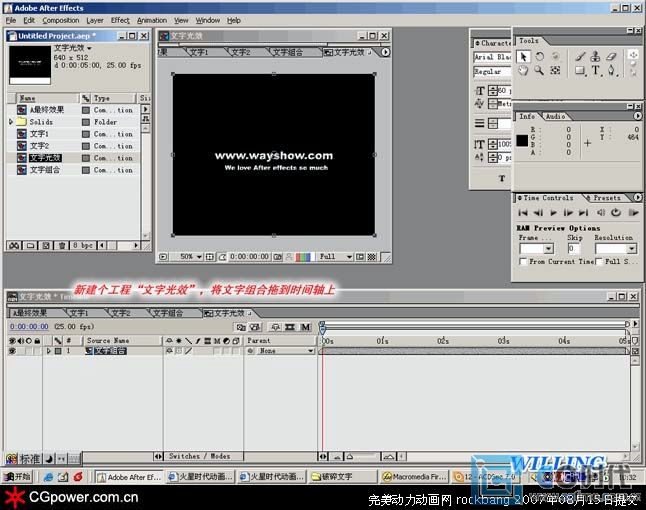Toggle loop playback in Time Controls
The image size is (646, 510).
pos(616,213)
